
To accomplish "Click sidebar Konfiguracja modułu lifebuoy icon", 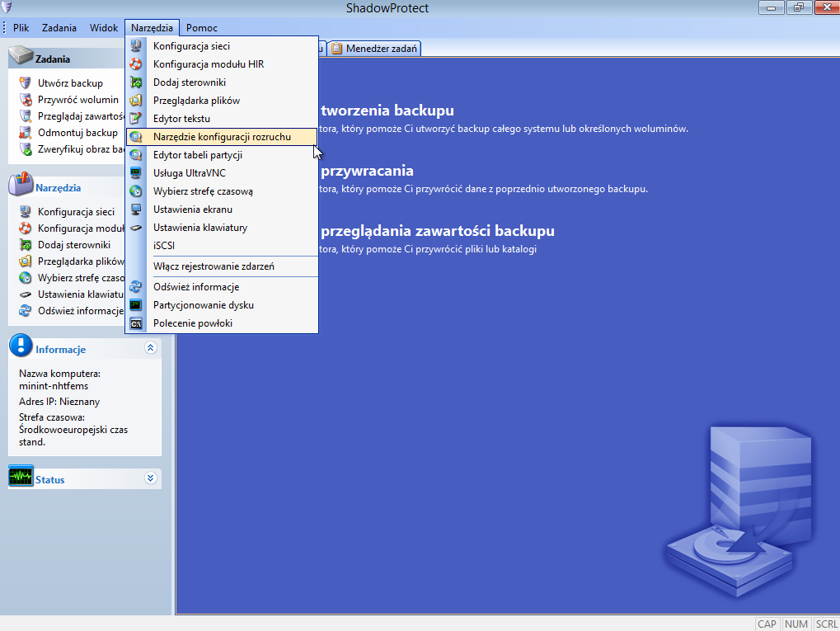I will pyautogui.click(x=26, y=228).
